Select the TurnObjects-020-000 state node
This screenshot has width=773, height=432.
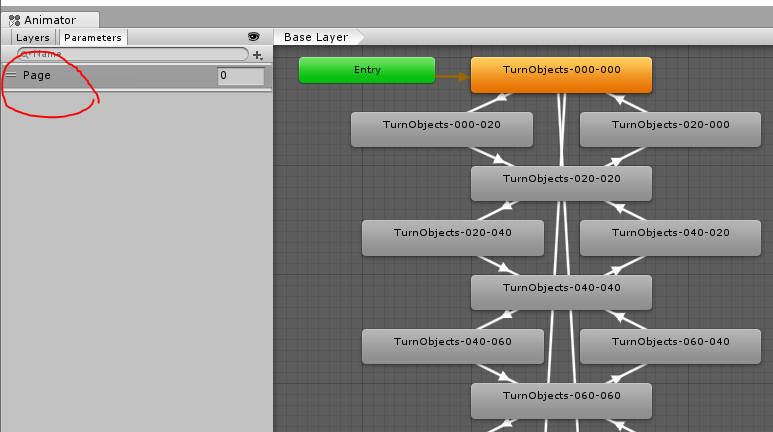click(670, 129)
